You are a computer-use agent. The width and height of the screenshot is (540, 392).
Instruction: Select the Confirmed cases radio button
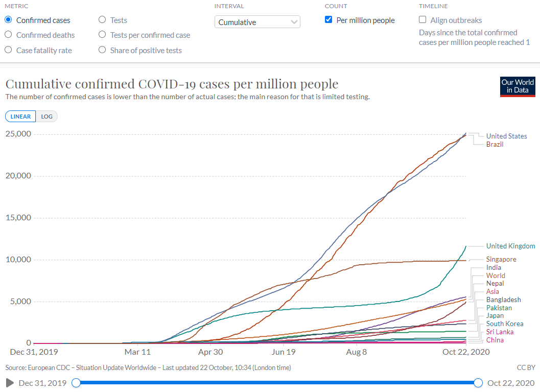click(8, 19)
